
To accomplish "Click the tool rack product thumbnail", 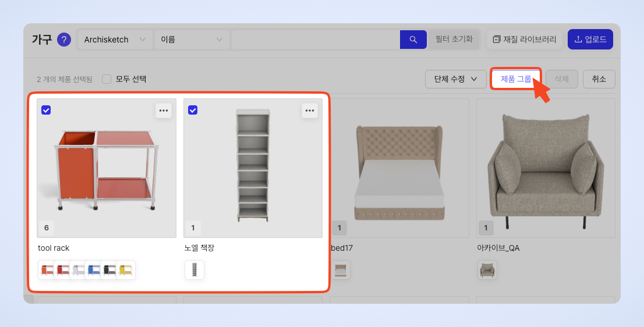I will 107,168.
